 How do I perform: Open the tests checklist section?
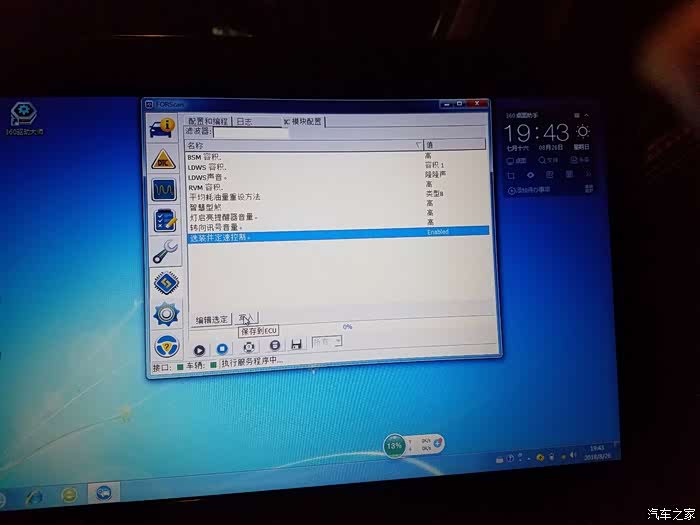165,221
